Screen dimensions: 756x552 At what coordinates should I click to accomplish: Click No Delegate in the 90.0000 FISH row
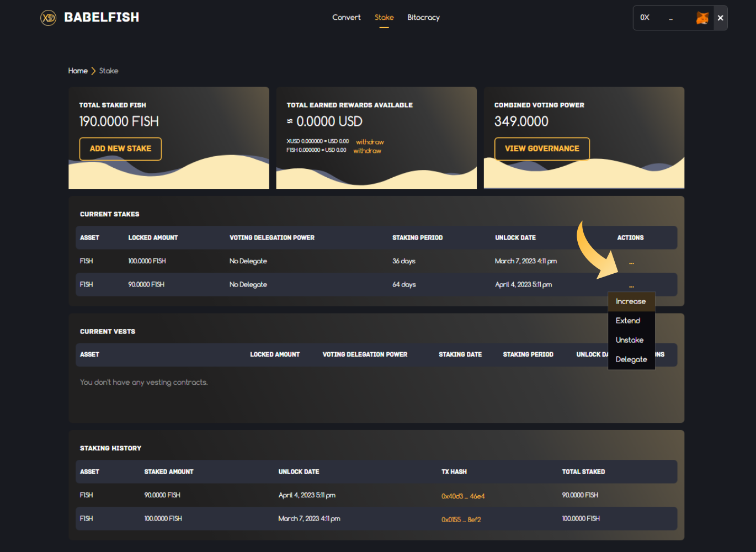[248, 285]
